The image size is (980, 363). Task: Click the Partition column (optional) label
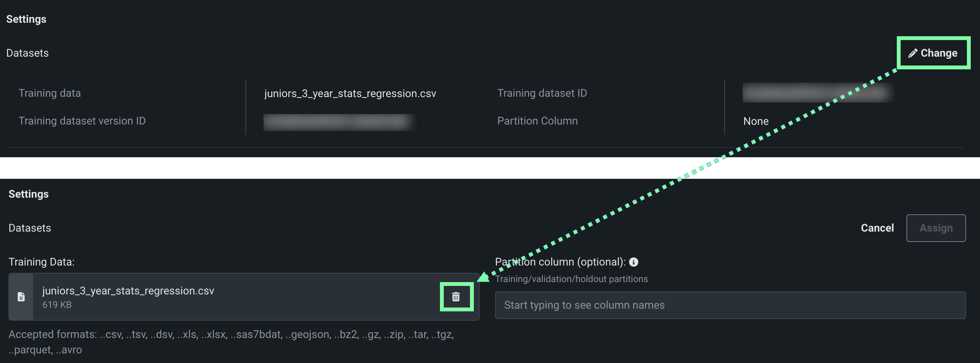pyautogui.click(x=560, y=262)
